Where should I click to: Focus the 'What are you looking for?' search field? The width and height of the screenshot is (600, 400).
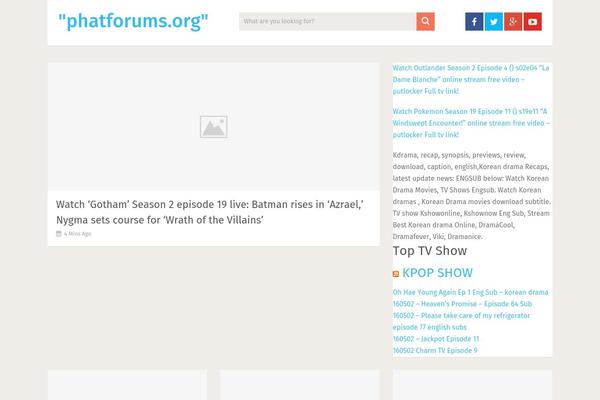click(x=328, y=21)
